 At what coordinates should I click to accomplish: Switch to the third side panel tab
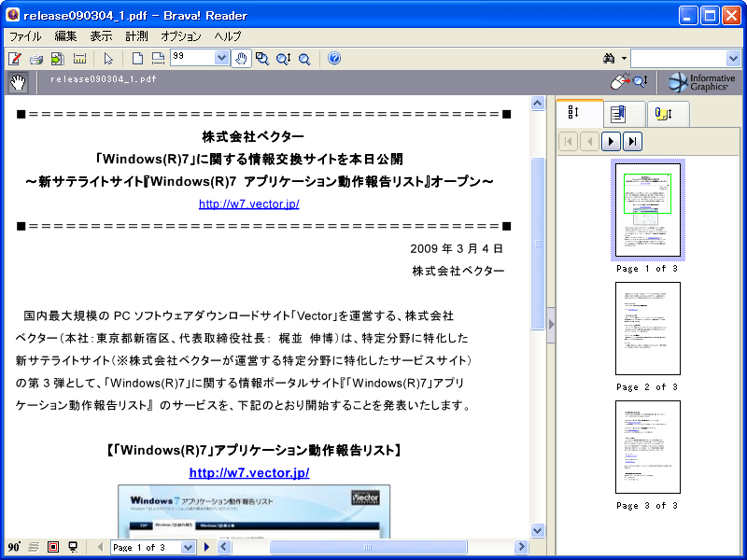coord(668,114)
